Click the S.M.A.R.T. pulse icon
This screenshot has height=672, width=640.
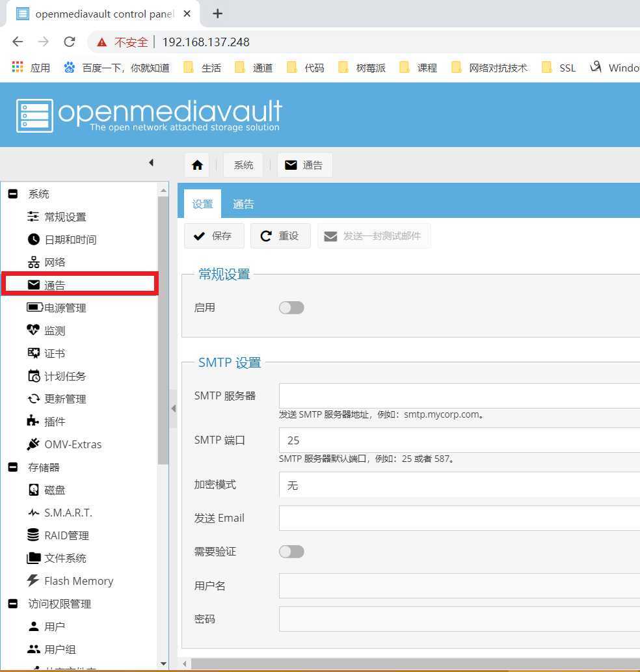pyautogui.click(x=33, y=513)
